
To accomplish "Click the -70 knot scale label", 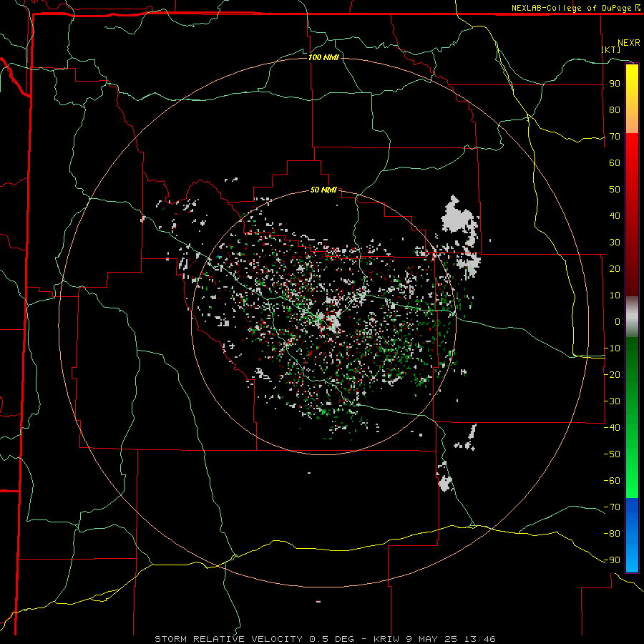I will click(612, 507).
